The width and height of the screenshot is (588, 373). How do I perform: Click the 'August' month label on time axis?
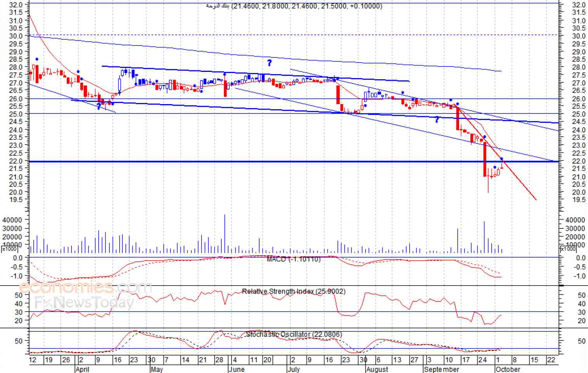tap(377, 369)
